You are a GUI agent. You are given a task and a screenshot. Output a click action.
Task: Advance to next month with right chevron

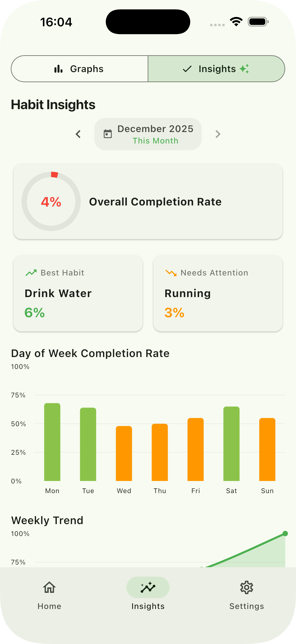(x=218, y=134)
